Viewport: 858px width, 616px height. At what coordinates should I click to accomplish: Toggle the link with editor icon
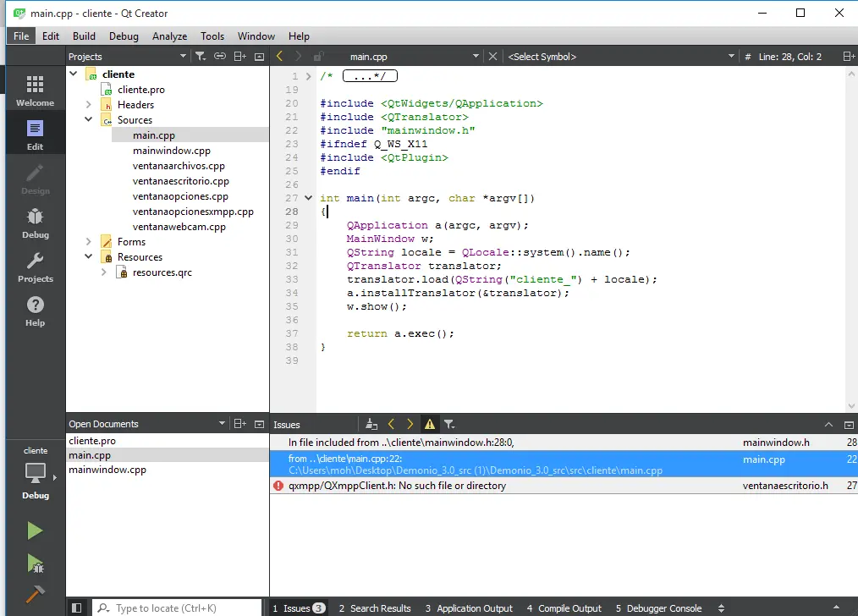220,57
